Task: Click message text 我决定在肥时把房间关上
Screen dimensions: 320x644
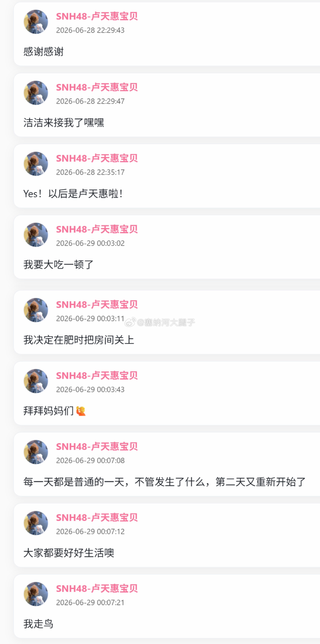Action: pyautogui.click(x=79, y=340)
